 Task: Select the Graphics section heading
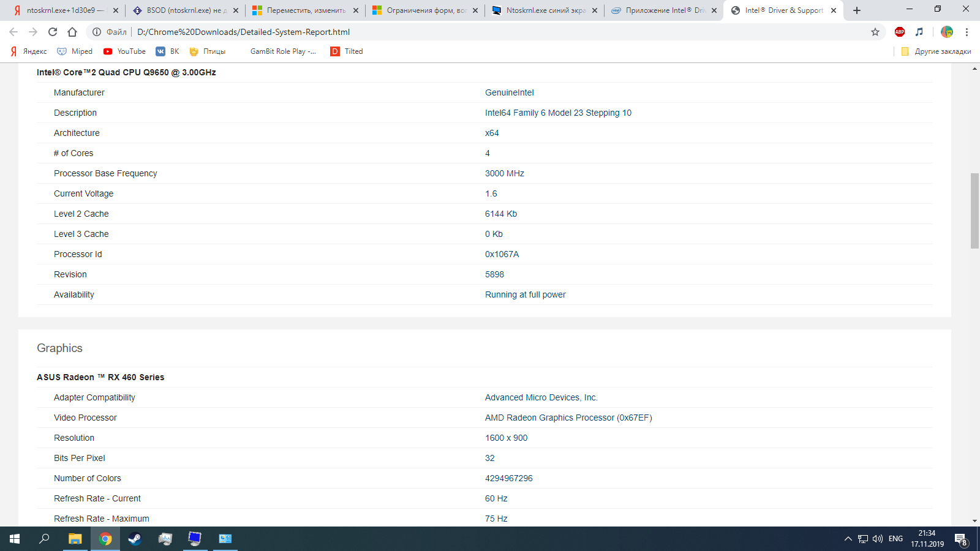click(59, 348)
